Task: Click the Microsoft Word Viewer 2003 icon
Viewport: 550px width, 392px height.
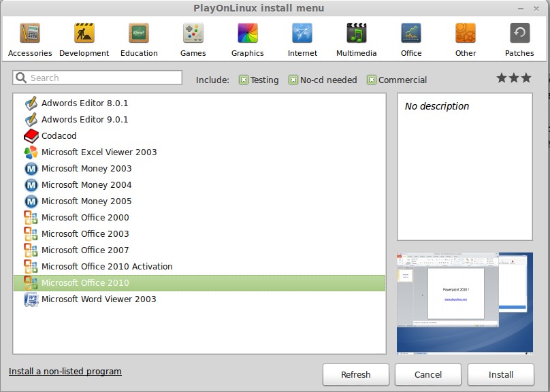Action: click(x=31, y=299)
